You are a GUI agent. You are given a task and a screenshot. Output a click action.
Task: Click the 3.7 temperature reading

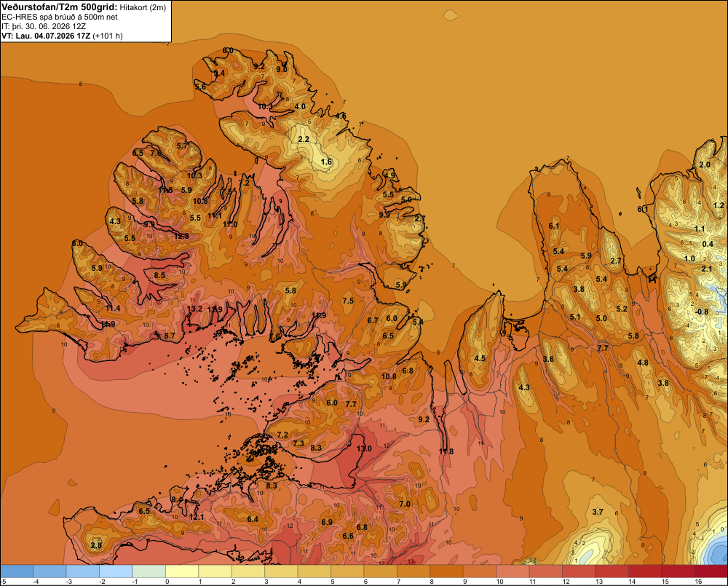(598, 512)
